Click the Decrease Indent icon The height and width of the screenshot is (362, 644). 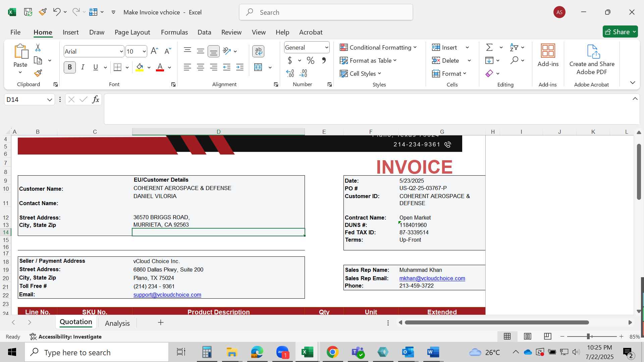click(227, 67)
